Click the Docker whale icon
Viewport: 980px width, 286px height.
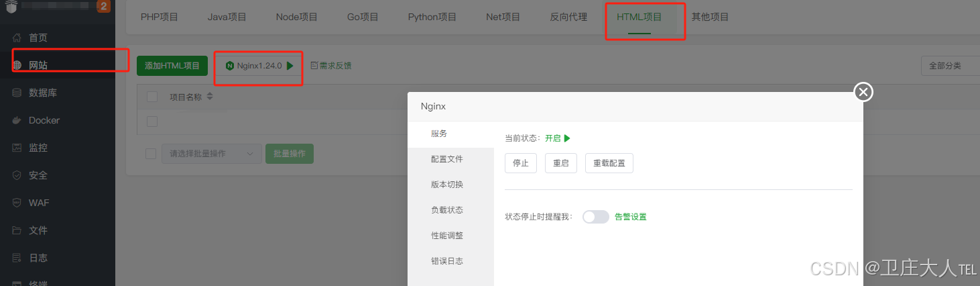tap(17, 120)
